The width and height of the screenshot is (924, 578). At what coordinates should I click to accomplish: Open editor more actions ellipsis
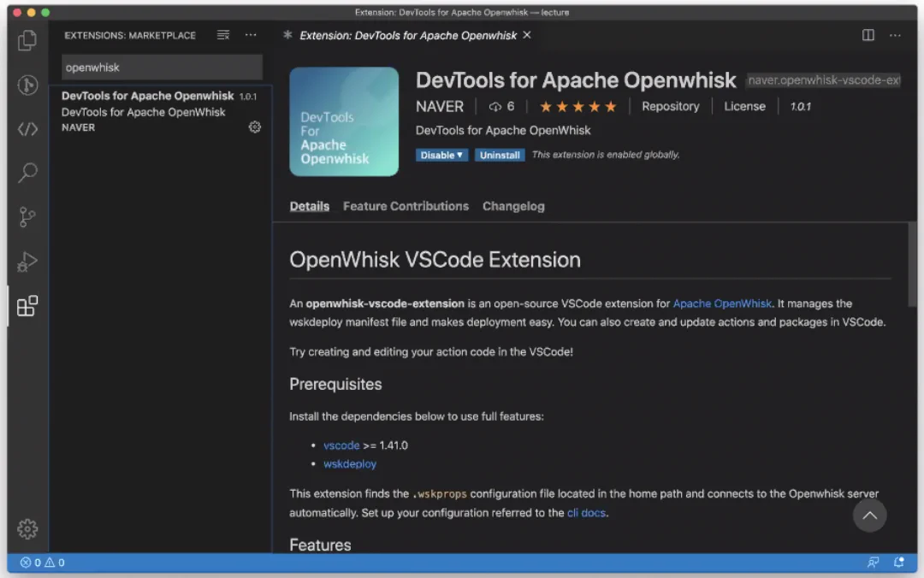895,35
